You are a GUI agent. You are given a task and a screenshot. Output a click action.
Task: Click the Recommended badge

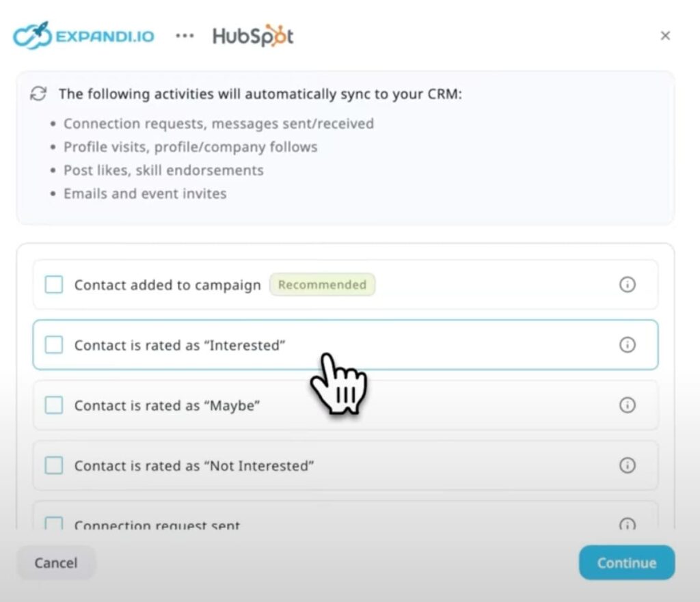coord(323,284)
